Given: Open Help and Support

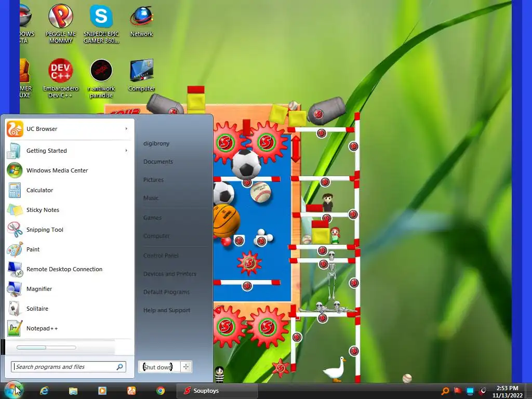Looking at the screenshot, I should [x=167, y=310].
